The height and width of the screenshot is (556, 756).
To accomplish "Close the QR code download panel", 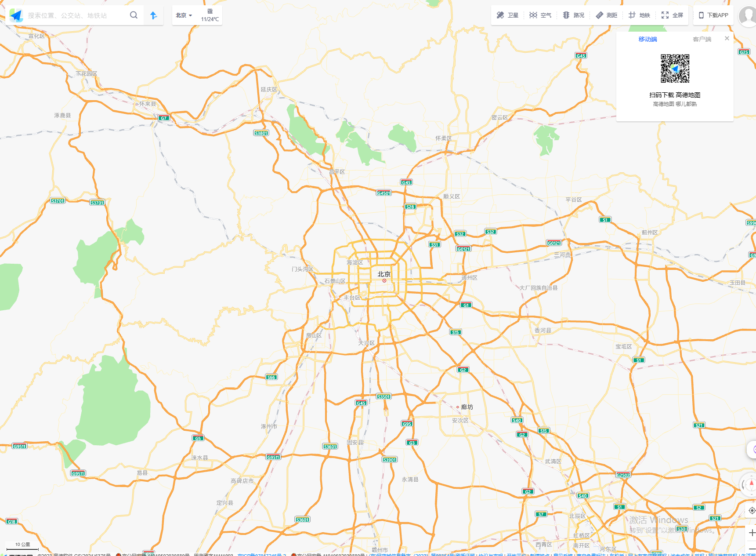I will coord(727,38).
